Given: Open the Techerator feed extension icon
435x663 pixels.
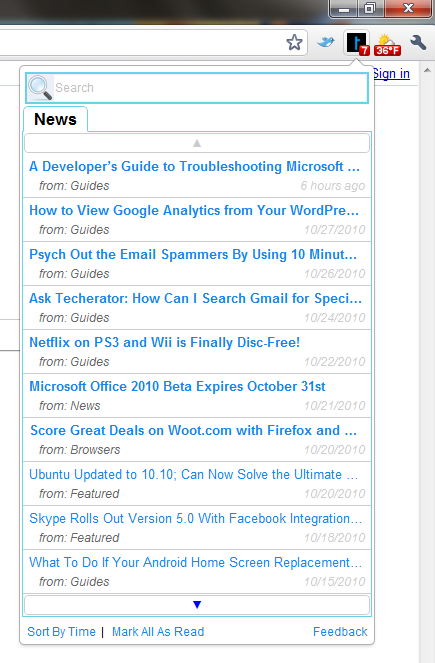Looking at the screenshot, I should click(x=357, y=43).
